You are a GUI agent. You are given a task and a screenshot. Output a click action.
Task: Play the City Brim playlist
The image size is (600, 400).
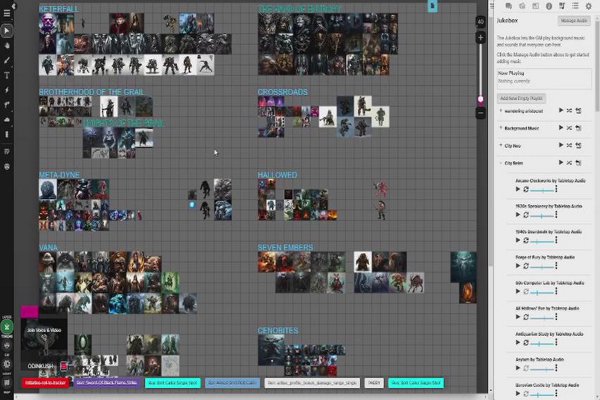point(561,163)
